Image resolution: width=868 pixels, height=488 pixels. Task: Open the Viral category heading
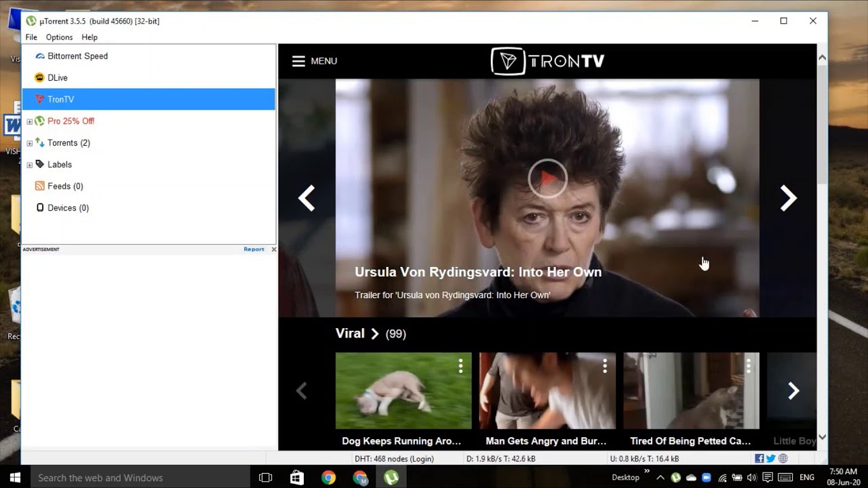(x=350, y=333)
